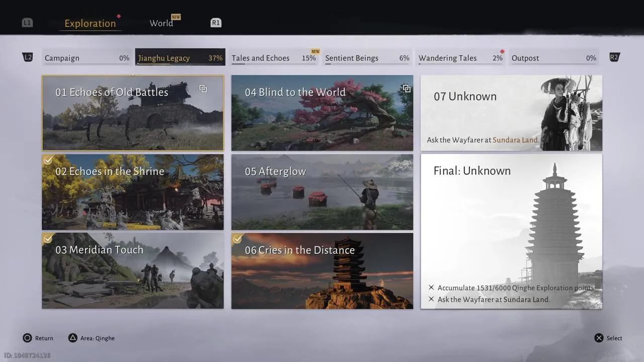
Task: Click the Return label
Action: (x=44, y=338)
